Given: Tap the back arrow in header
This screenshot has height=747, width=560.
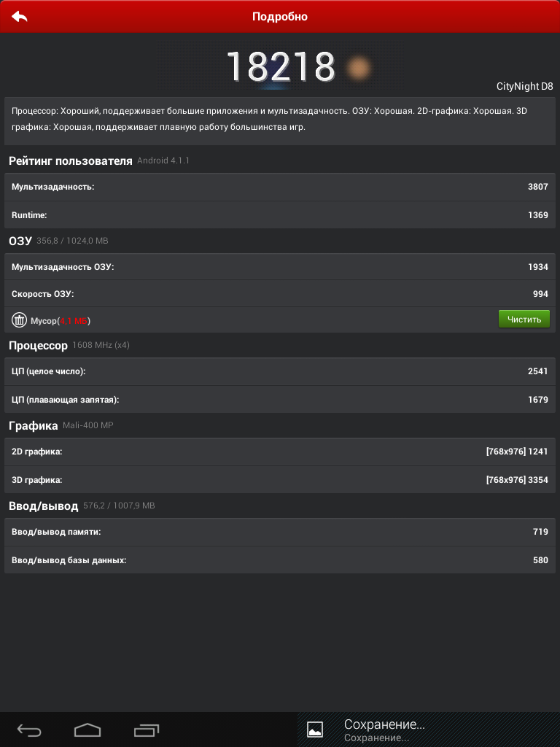Looking at the screenshot, I should coord(20,16).
